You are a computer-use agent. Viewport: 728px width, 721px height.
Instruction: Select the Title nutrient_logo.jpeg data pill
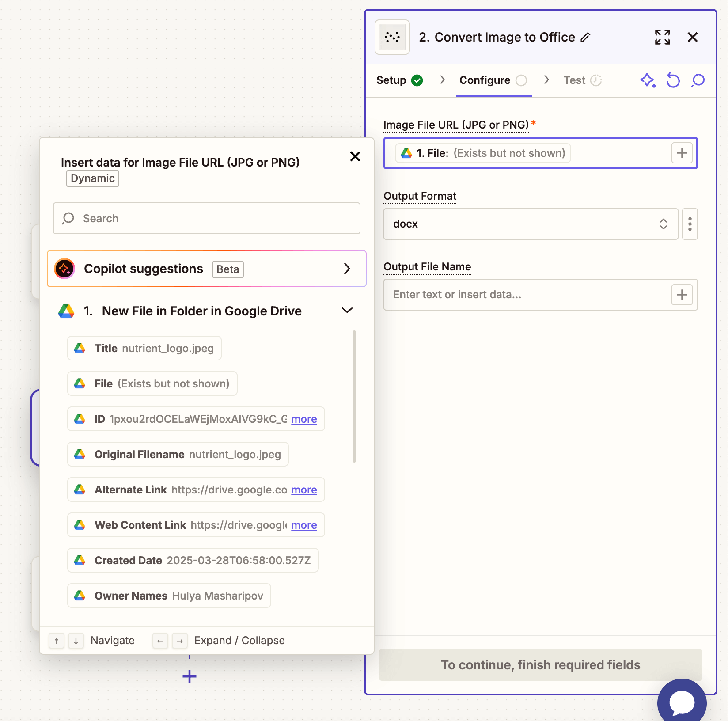(144, 349)
